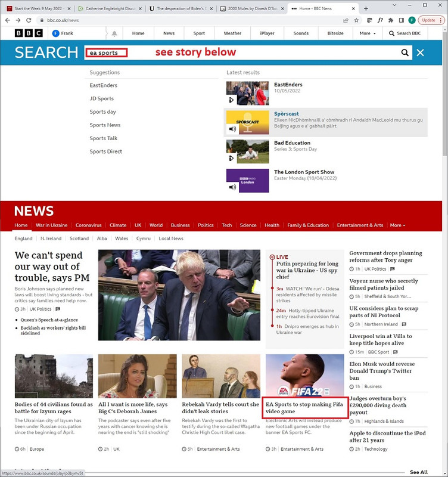This screenshot has height=477, width=448.
Task: Open Coronavirus news section
Action: [x=88, y=225]
